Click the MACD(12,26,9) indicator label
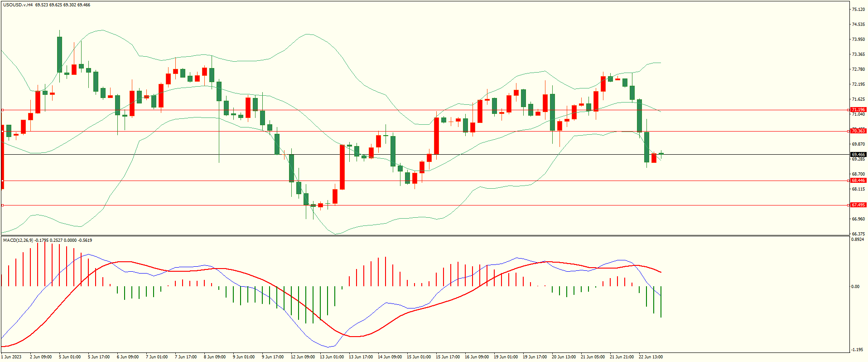868x362 pixels. pyautogui.click(x=18, y=240)
